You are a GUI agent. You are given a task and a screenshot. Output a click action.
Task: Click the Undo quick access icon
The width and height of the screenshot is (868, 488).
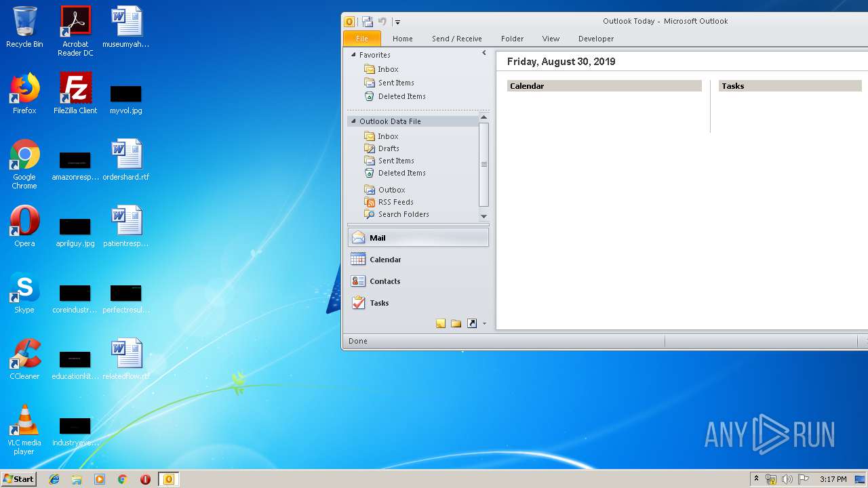(x=382, y=22)
